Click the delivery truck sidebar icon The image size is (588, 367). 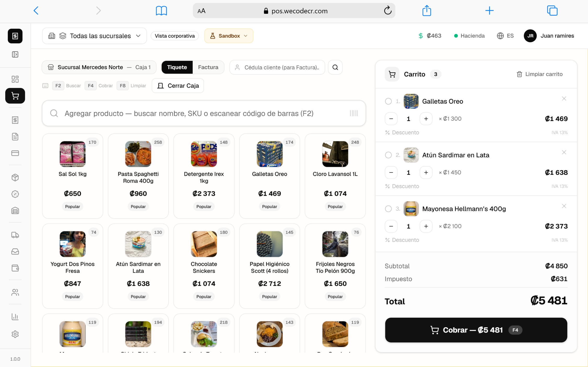[15, 235]
